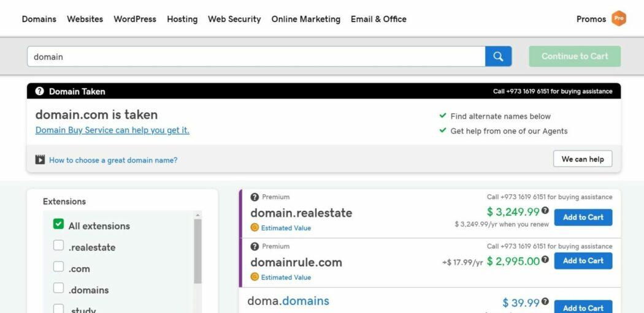Screen dimensions: 644x313
Task: Click the domain search text field
Action: [256, 56]
